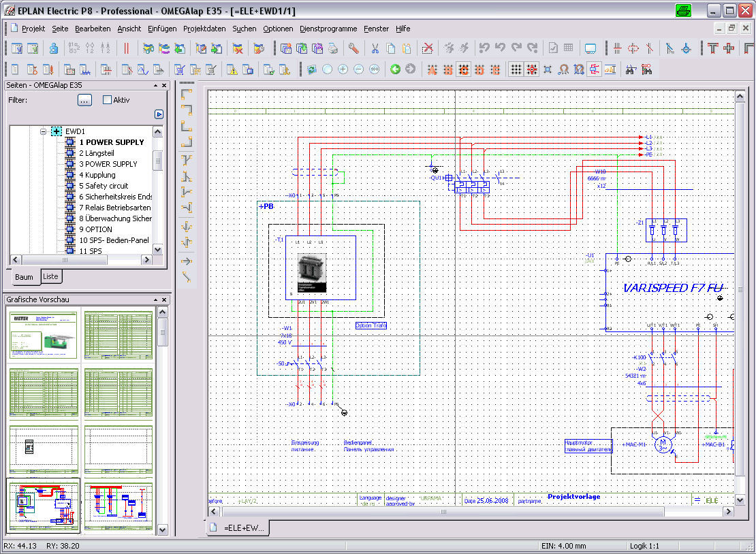
Task: Close the Seiten panel
Action: 164,85
